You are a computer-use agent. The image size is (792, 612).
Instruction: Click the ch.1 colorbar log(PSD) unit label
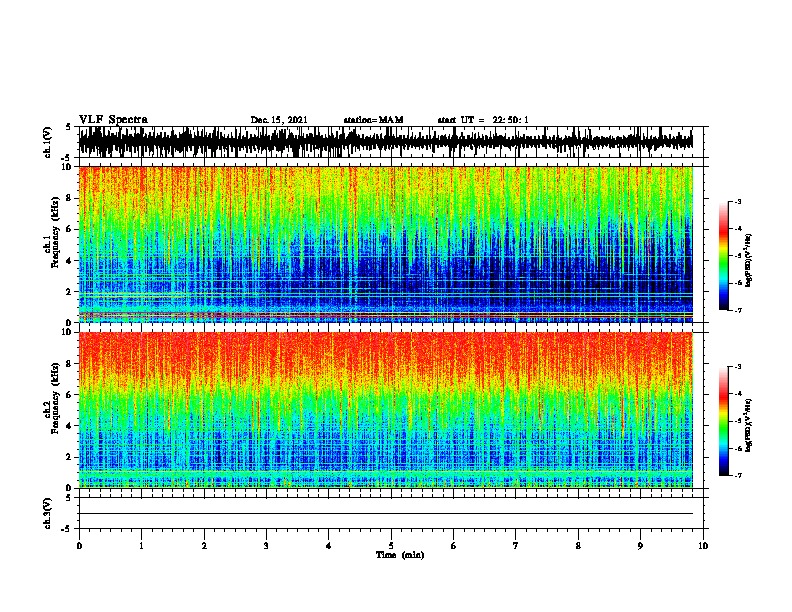749,261
